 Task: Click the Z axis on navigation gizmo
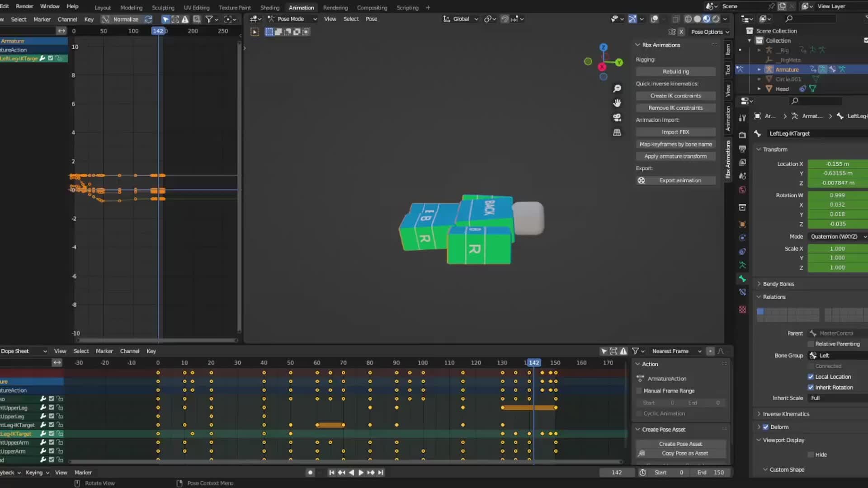[603, 47]
